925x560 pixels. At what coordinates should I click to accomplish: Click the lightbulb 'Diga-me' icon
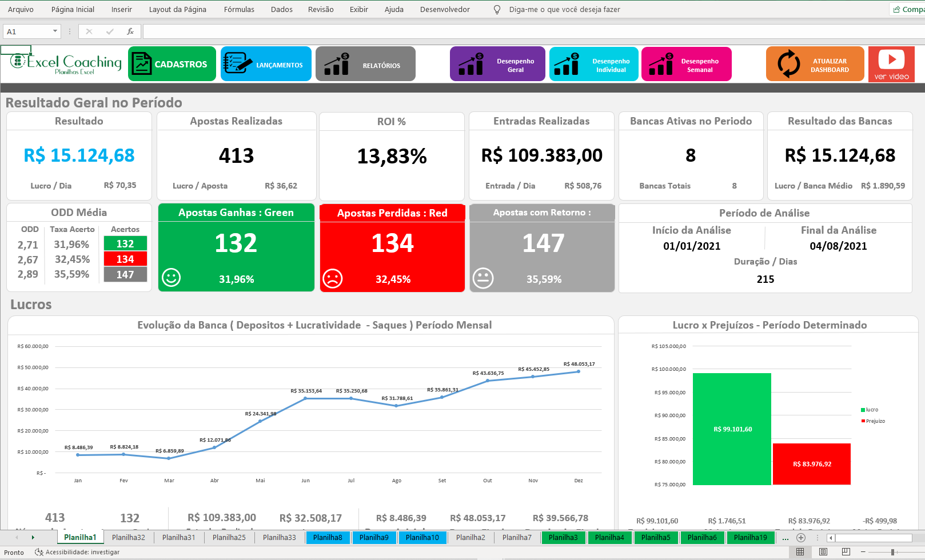pos(497,10)
